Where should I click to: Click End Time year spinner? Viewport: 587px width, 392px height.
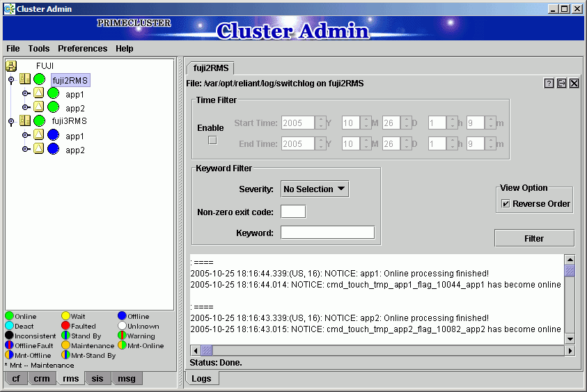pyautogui.click(x=321, y=143)
